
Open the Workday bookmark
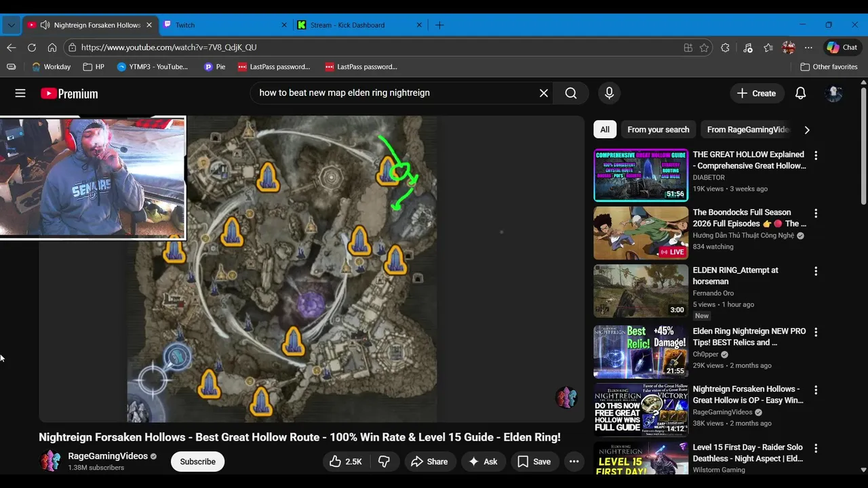[51, 67]
